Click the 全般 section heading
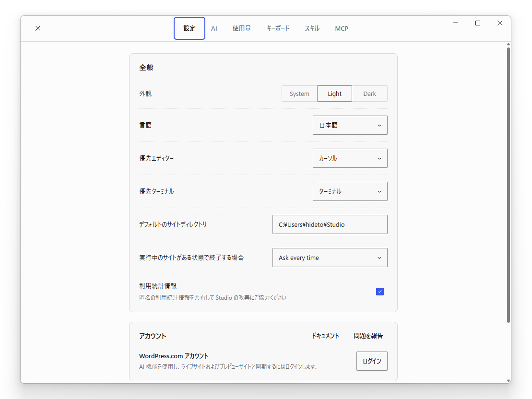This screenshot has height=399, width=532. pyautogui.click(x=146, y=68)
